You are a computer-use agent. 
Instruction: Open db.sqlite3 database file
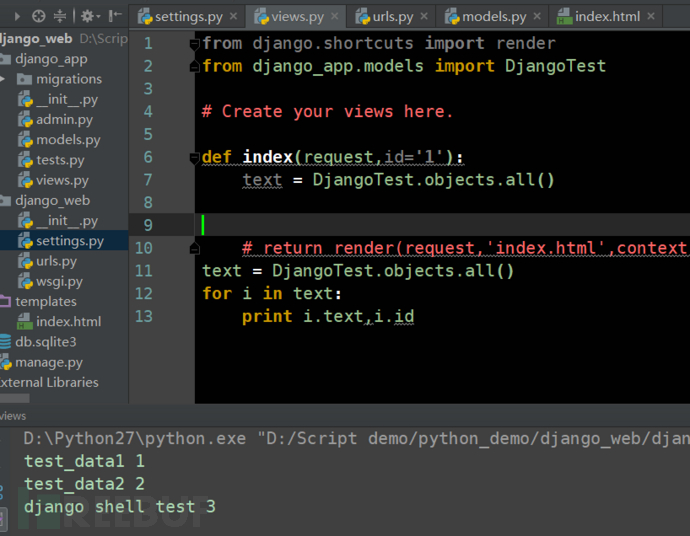pos(38,342)
